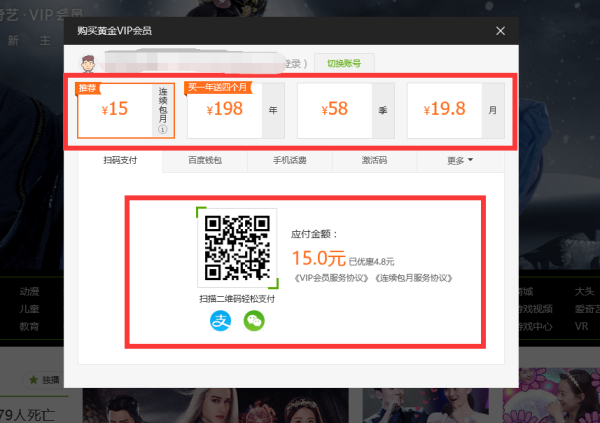Image resolution: width=600 pixels, height=423 pixels.
Task: Expand the 更多 payment options dropdown
Action: (x=460, y=160)
